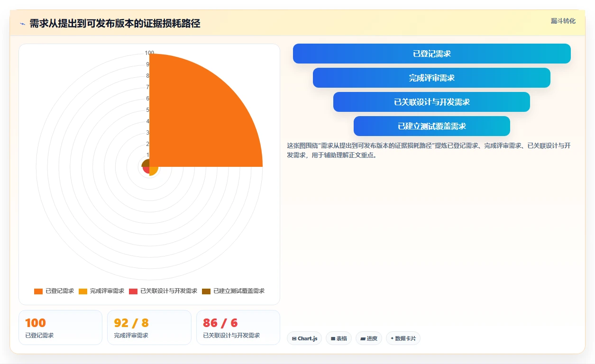
Task: Toggle the 已登记需求 legend entry
Action: [54, 291]
